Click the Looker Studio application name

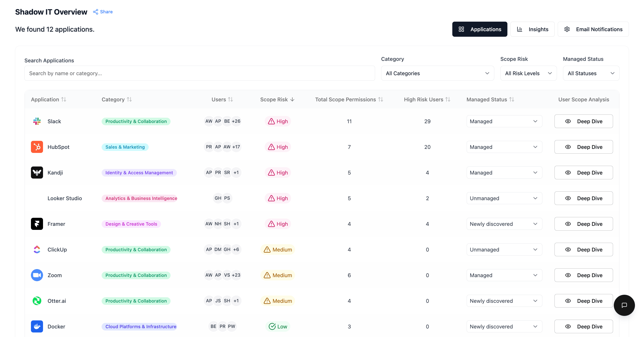[x=65, y=198]
